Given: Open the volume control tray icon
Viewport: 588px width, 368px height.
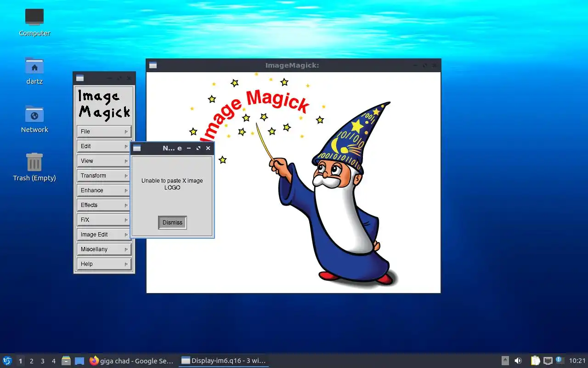Looking at the screenshot, I should pyautogui.click(x=518, y=361).
